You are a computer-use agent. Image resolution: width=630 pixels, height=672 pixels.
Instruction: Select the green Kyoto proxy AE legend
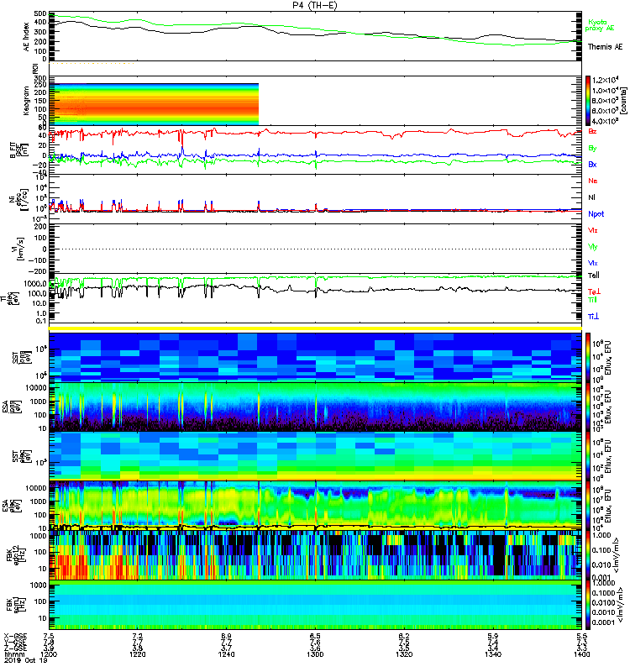600,25
